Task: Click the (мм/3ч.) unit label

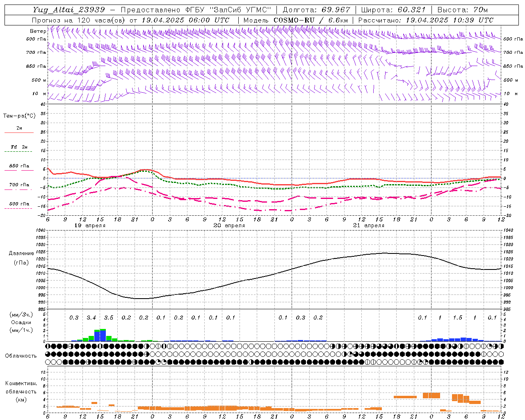Action: click(x=21, y=315)
